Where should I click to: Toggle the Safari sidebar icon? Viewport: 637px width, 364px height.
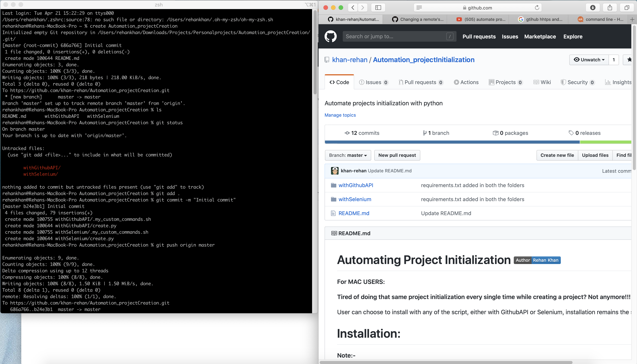[x=378, y=8]
